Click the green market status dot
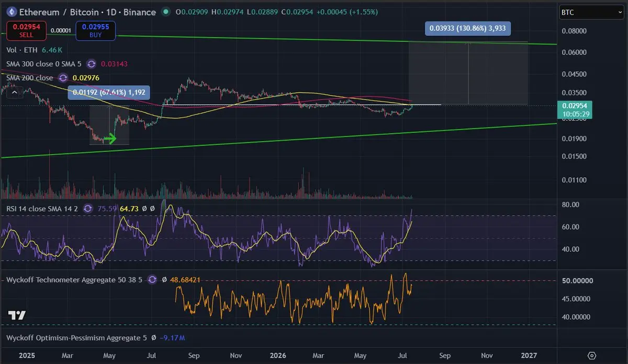The width and height of the screenshot is (628, 364). tap(165, 12)
